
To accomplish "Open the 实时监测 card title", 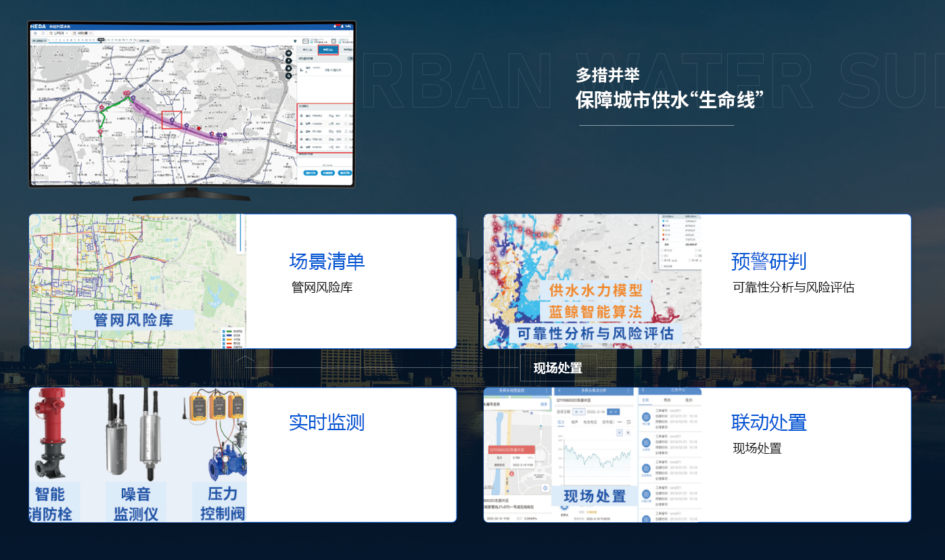I will pos(327,422).
